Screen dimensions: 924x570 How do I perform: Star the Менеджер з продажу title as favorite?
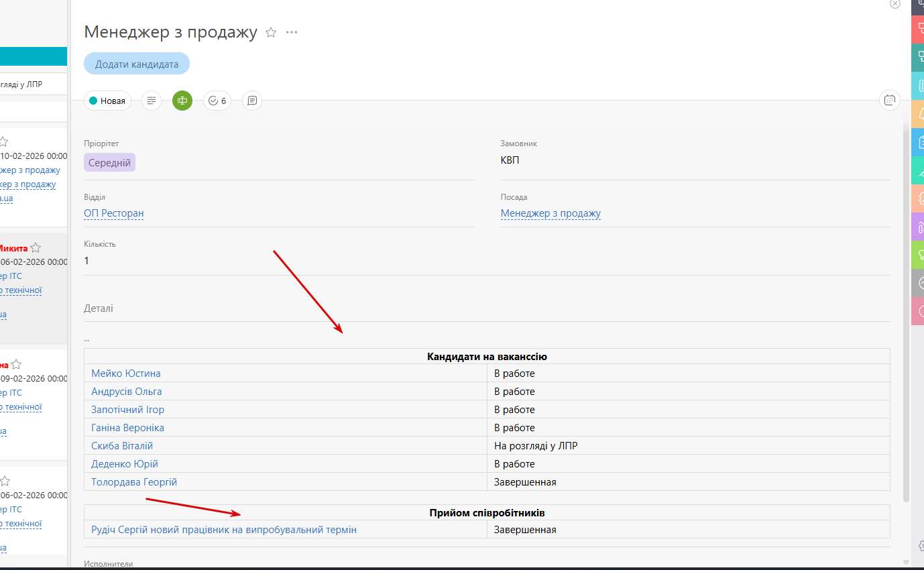click(x=271, y=32)
